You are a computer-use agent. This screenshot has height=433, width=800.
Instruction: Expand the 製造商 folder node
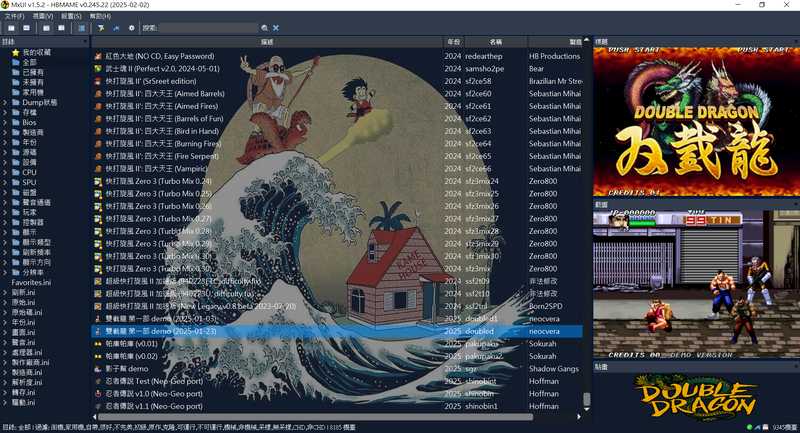(5, 132)
